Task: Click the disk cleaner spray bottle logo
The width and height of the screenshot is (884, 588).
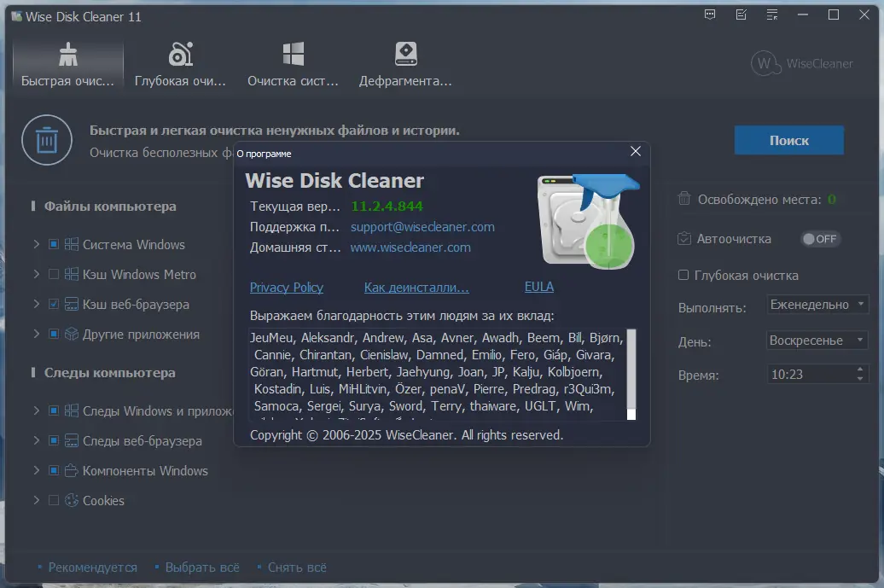Action: (589, 221)
